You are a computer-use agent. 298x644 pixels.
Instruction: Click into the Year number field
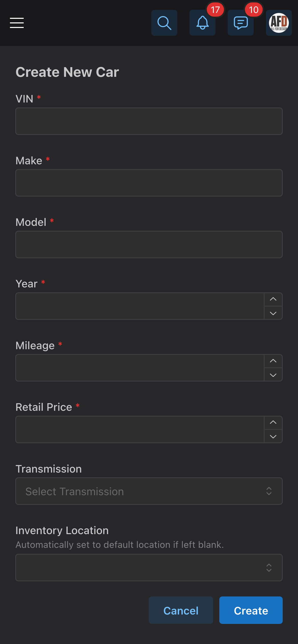140,306
